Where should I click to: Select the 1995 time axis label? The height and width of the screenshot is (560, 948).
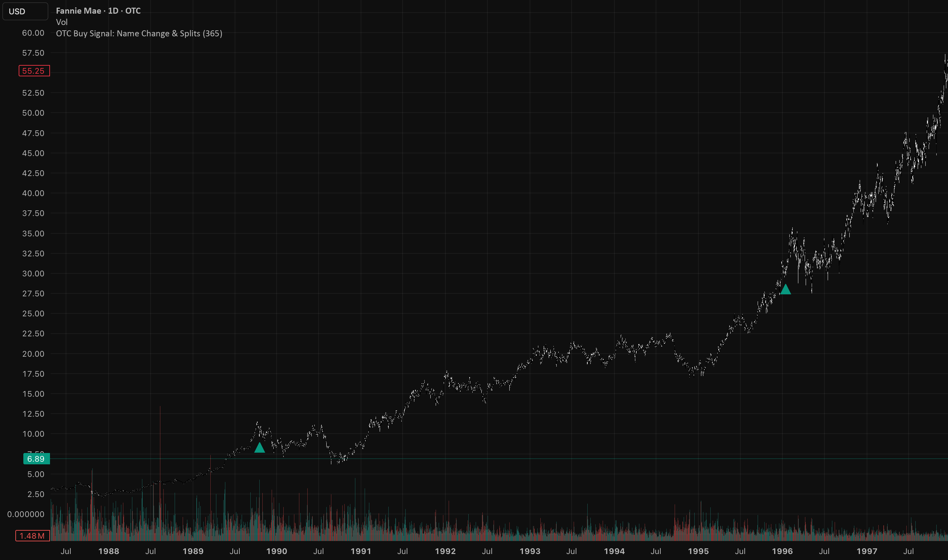[x=698, y=551]
